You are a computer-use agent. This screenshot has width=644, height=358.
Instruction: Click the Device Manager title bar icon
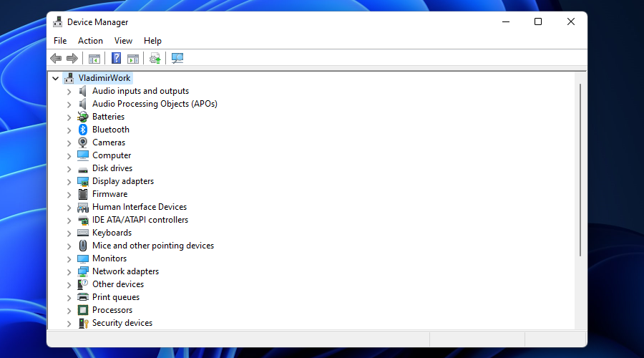(57, 21)
